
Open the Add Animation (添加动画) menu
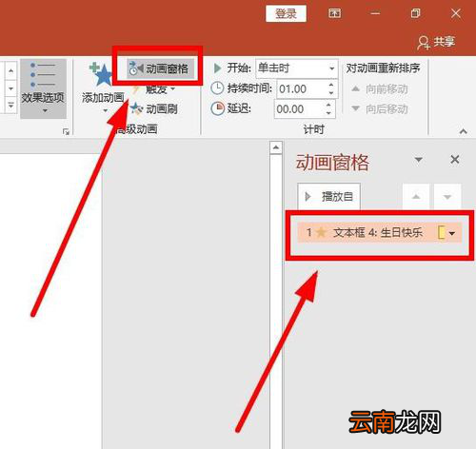pyautogui.click(x=103, y=88)
